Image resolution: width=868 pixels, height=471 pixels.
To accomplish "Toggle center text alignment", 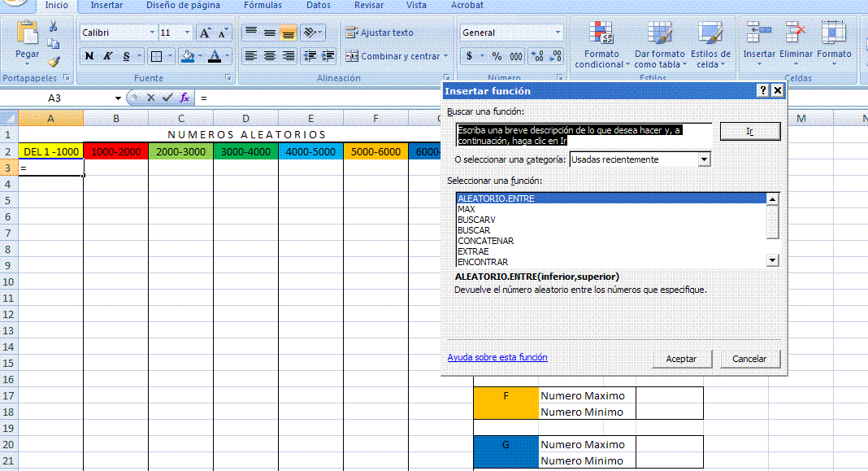I will (270, 57).
